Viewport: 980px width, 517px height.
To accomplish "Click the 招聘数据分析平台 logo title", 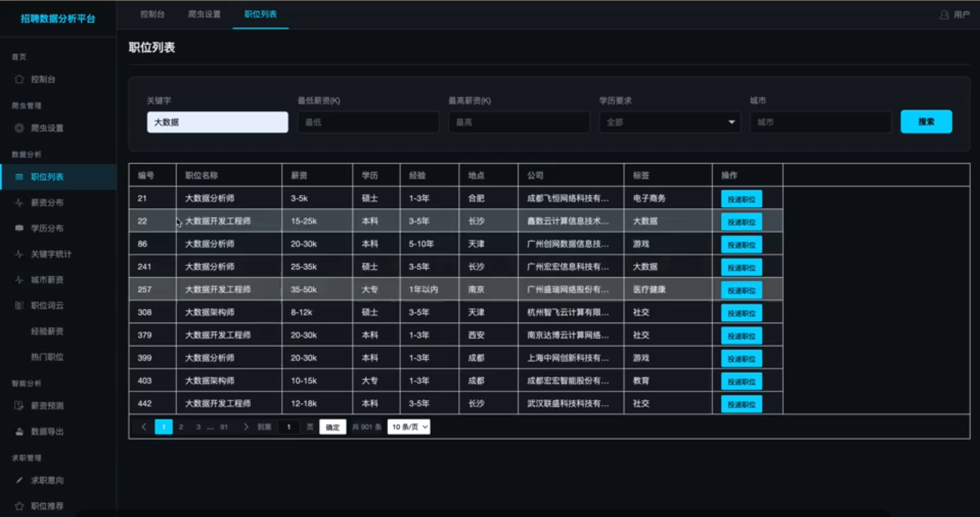I will click(58, 19).
